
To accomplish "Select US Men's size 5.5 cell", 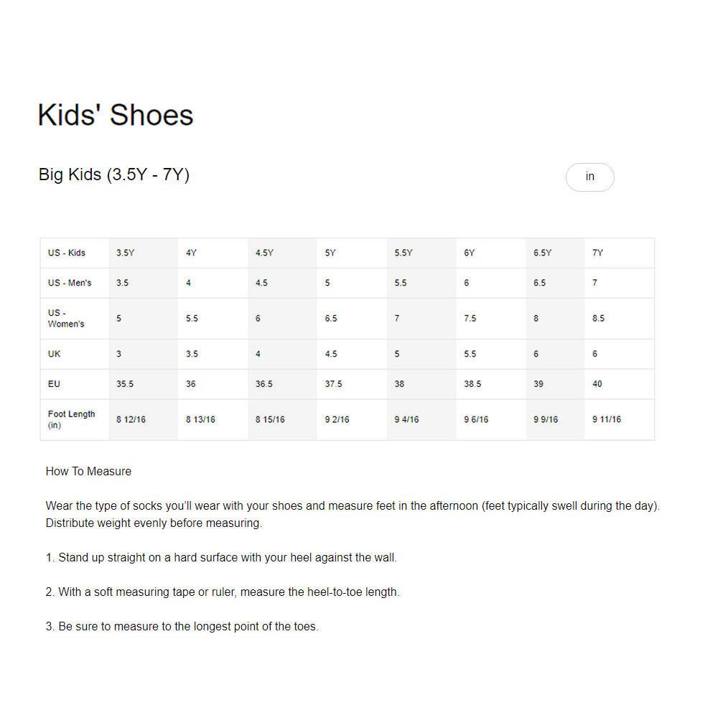I will (421, 283).
